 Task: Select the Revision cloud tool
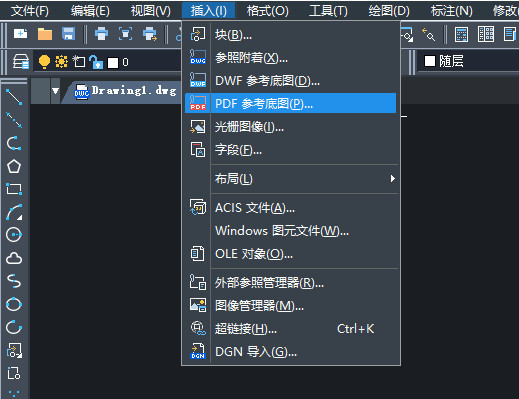pyautogui.click(x=14, y=258)
